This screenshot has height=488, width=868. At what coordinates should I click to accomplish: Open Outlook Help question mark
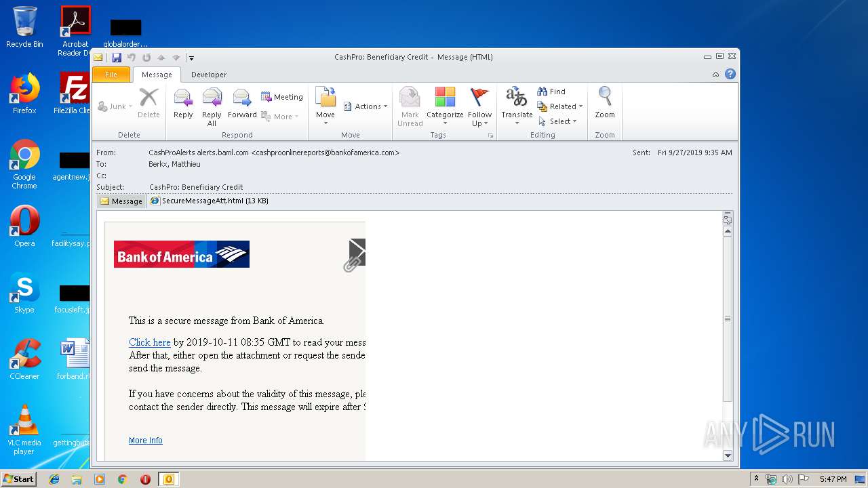tap(730, 75)
